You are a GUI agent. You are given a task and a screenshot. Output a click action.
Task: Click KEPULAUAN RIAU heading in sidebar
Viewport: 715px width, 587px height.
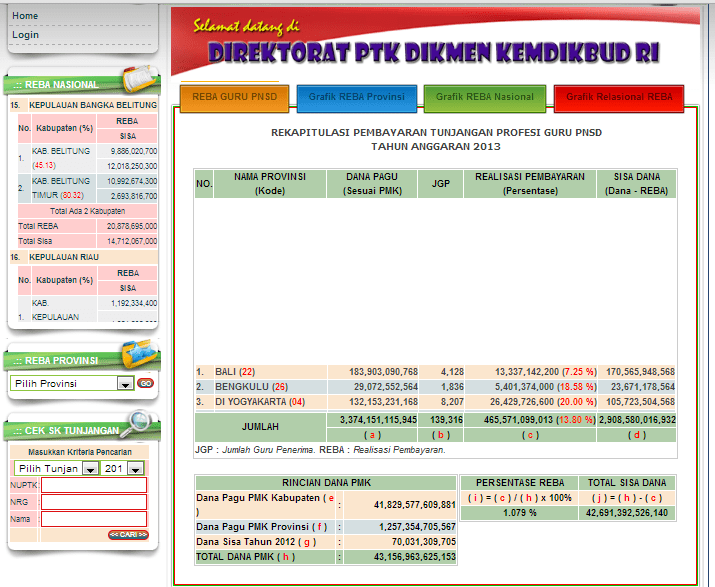[64, 257]
